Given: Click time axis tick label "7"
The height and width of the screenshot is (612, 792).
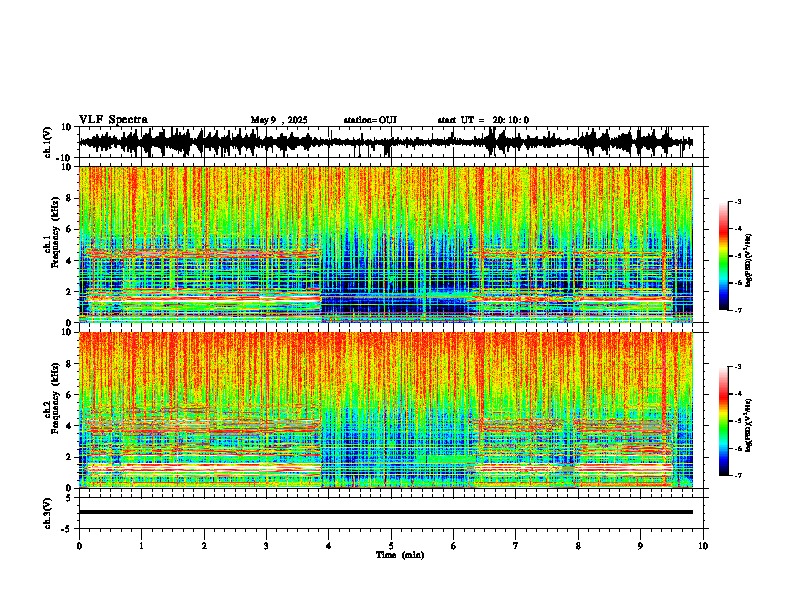Looking at the screenshot, I should tap(516, 546).
